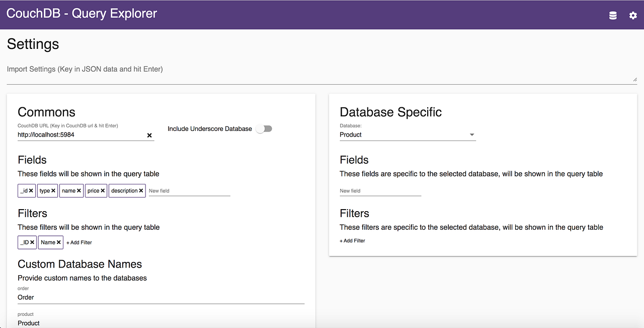Remove the Name filter chip

[x=57, y=242]
